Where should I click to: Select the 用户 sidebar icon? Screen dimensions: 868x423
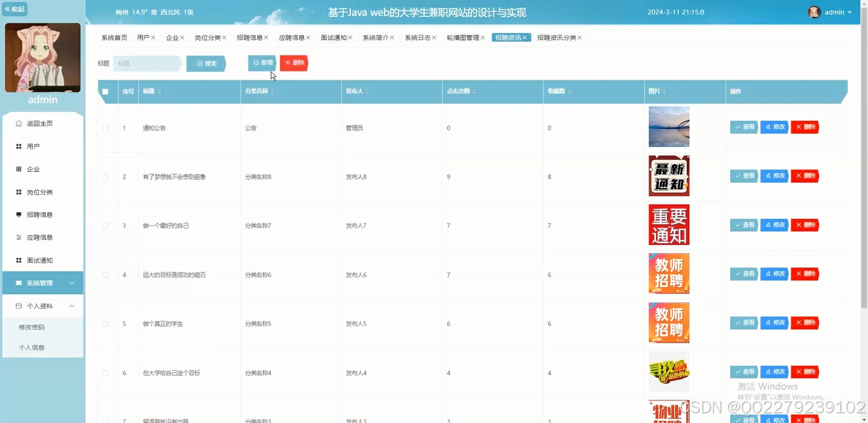(x=19, y=148)
